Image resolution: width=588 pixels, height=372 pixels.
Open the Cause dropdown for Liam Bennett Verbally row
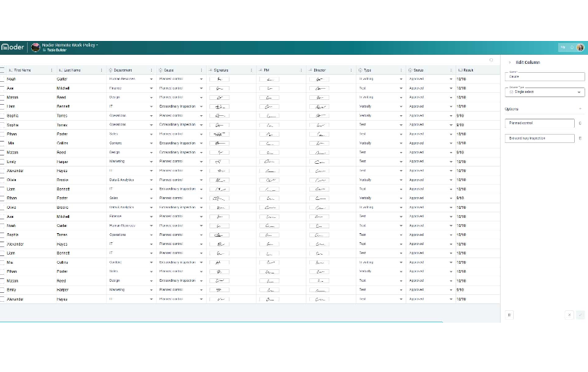click(201, 107)
